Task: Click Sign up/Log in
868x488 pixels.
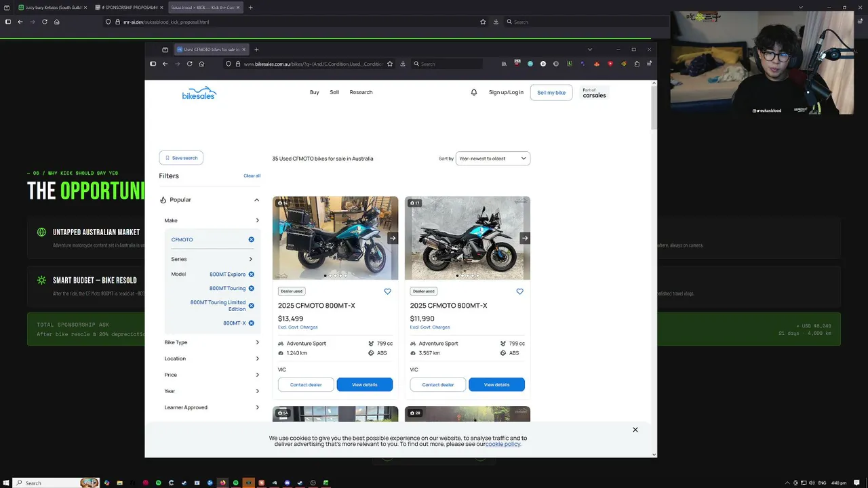Action: pos(506,92)
